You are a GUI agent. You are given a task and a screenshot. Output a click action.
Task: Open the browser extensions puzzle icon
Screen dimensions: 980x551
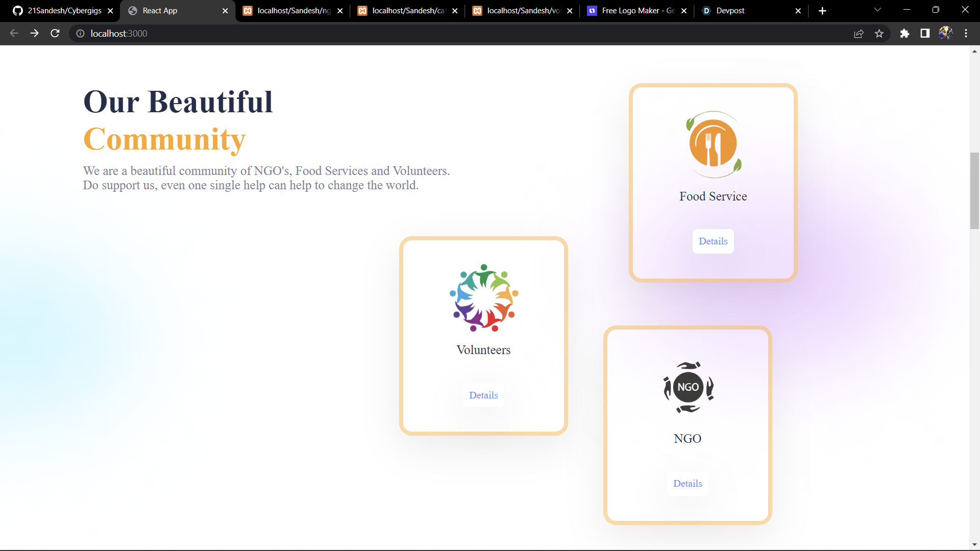click(904, 33)
